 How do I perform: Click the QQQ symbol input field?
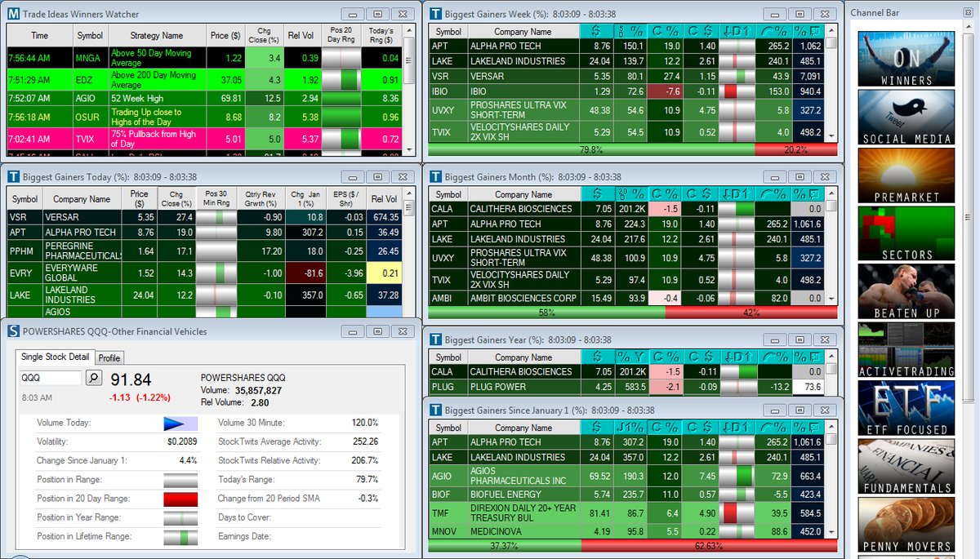pos(50,378)
